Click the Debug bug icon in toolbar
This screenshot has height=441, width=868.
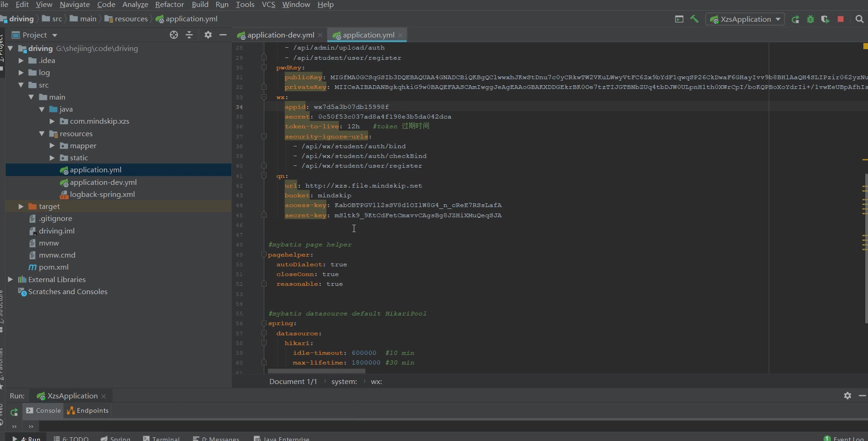click(811, 19)
